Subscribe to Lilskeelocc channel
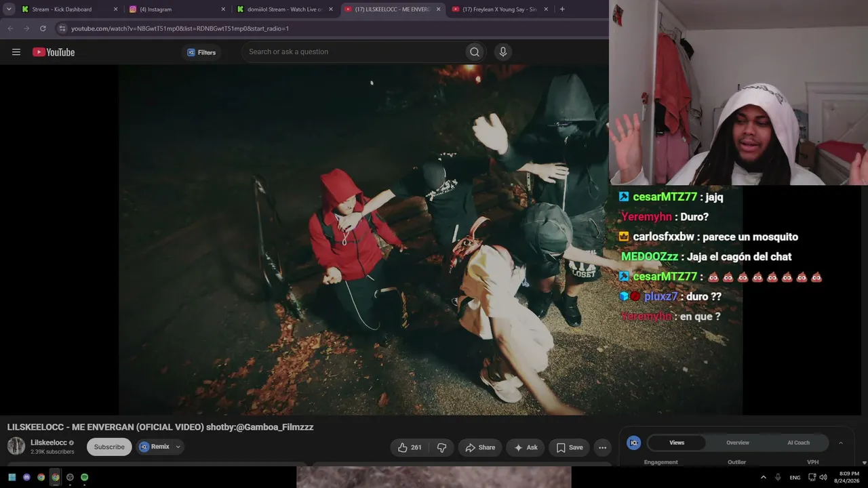Image resolution: width=868 pixels, height=488 pixels. [109, 447]
